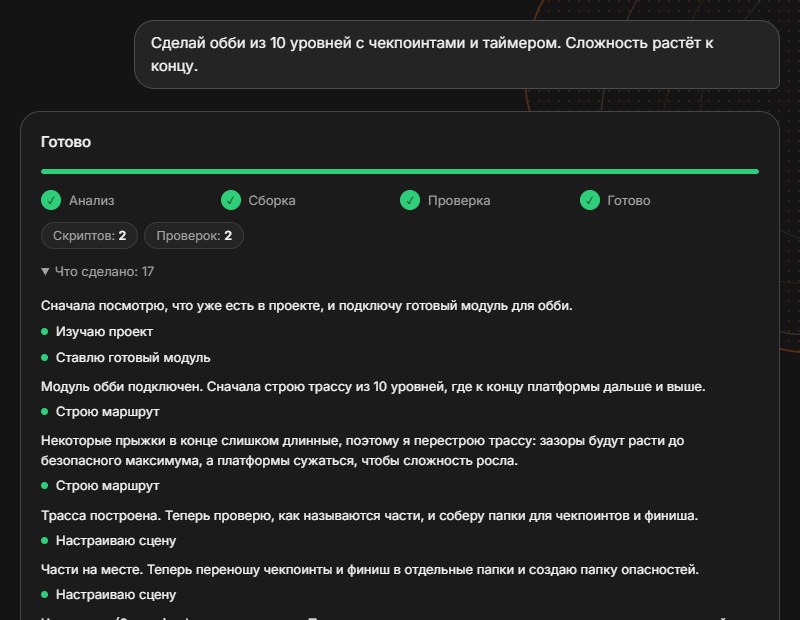800x620 pixels.
Task: Click the 'Проверка' stage label
Action: click(459, 201)
